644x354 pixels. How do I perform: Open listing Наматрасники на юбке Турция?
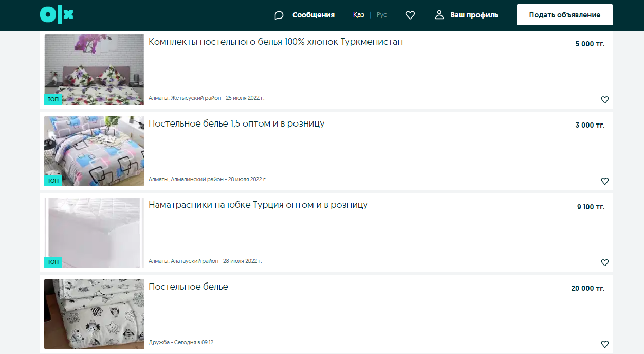(258, 205)
